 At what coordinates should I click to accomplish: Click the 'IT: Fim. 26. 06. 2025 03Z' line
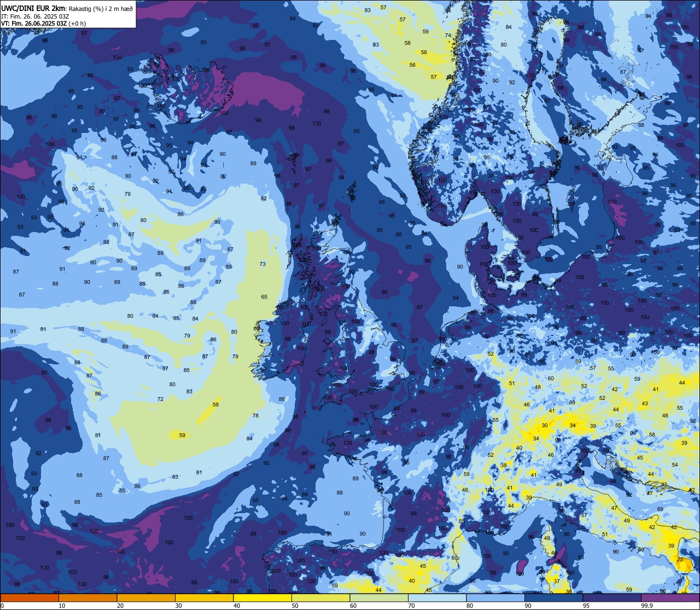35,16
